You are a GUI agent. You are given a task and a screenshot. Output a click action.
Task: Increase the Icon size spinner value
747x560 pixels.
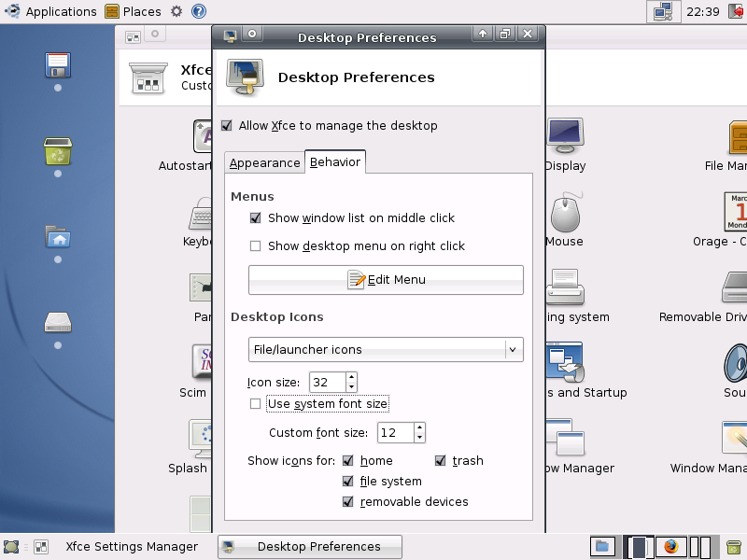(x=351, y=378)
